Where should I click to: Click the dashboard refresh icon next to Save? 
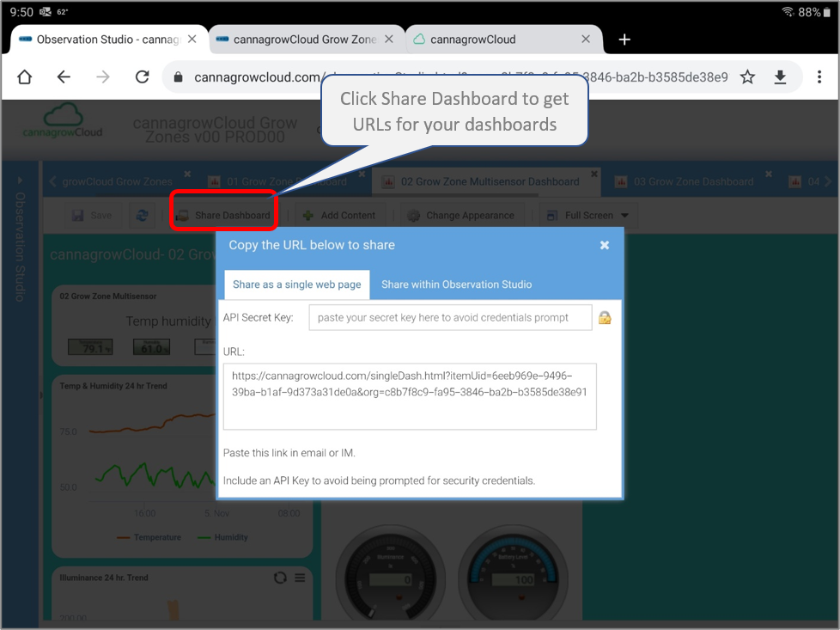click(142, 216)
